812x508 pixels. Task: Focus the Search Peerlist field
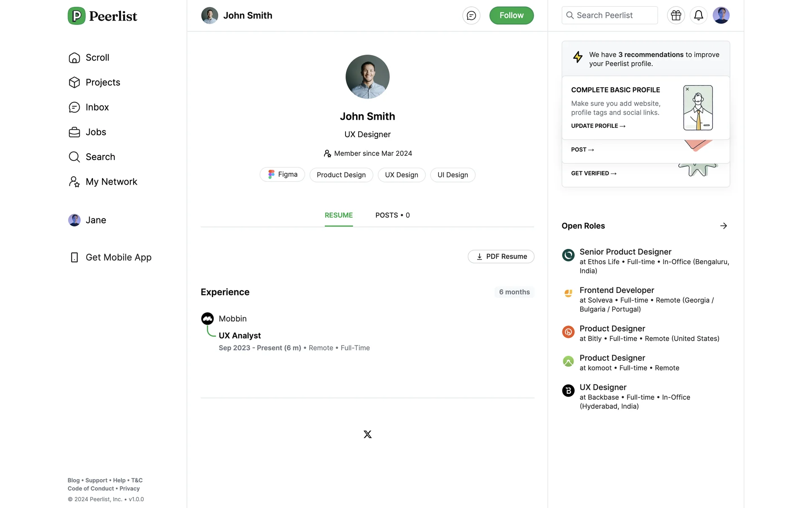click(x=609, y=15)
